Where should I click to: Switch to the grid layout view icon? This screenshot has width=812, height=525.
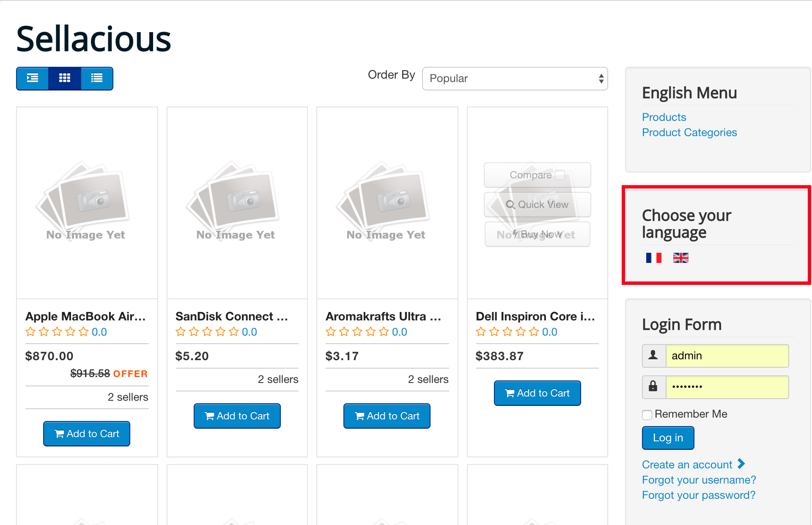65,78
